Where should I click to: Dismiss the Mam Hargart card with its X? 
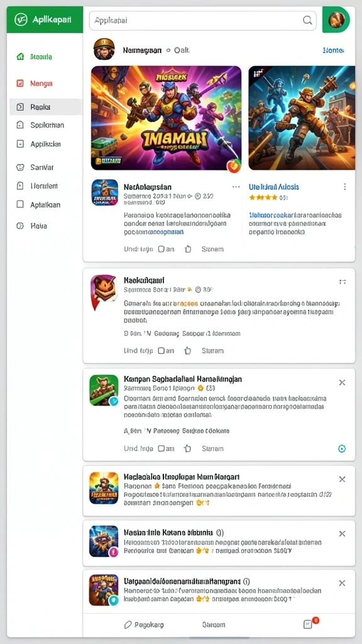(x=342, y=479)
